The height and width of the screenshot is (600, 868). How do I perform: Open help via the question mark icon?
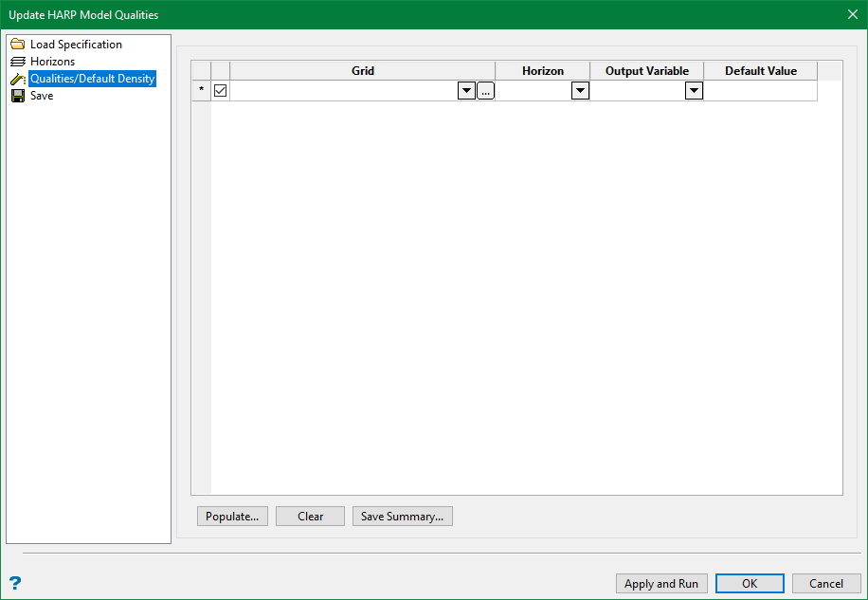[15, 583]
